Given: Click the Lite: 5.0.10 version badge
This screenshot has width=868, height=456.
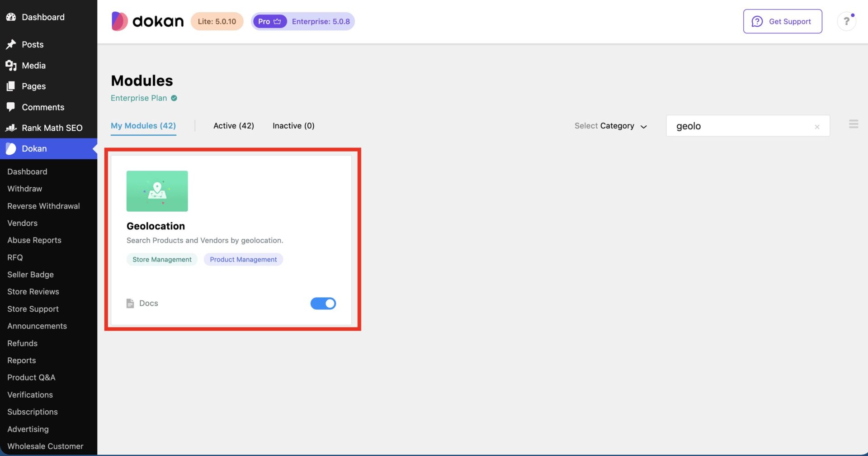Looking at the screenshot, I should tap(217, 21).
